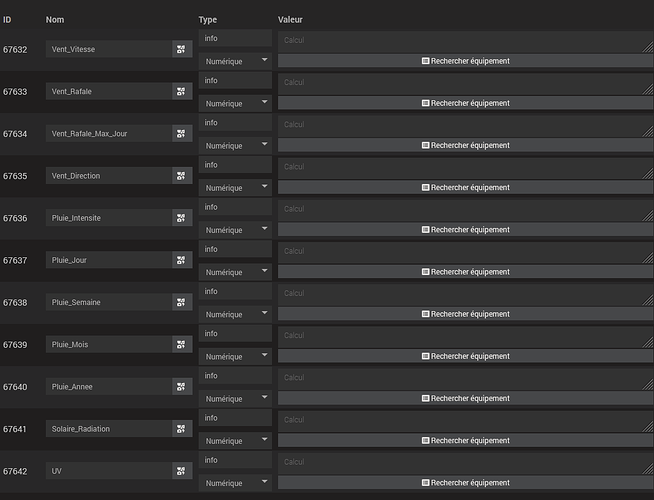
Task: Click Calcul field in row 67638
Action: [x=465, y=294]
